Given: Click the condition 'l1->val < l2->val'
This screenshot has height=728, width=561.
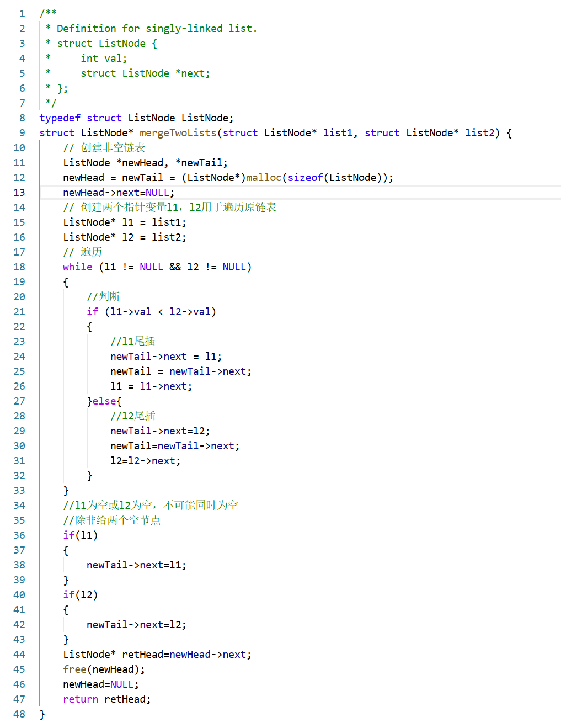Looking at the screenshot, I should 161,311.
